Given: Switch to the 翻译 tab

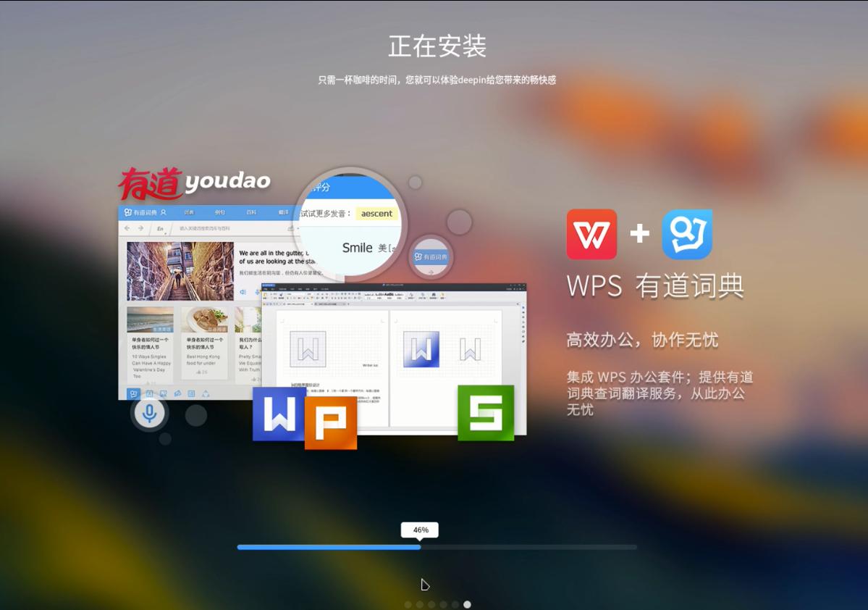Looking at the screenshot, I should tap(285, 212).
